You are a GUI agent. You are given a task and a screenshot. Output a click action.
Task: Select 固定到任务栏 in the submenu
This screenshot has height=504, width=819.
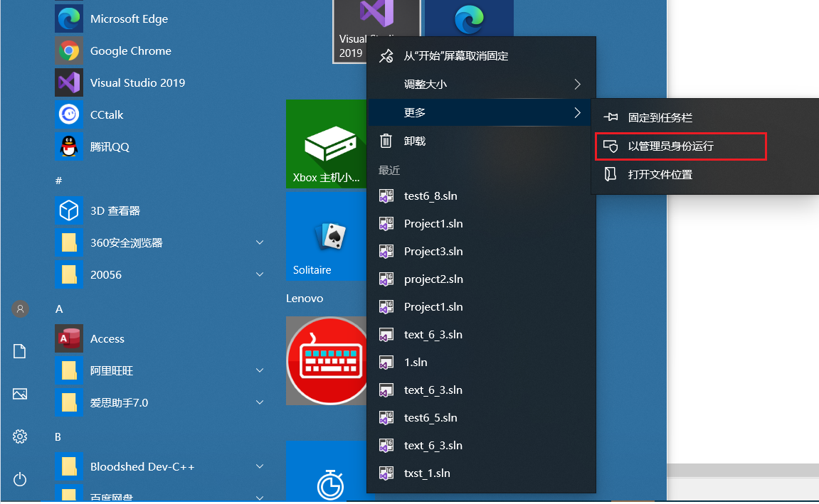[705, 117]
